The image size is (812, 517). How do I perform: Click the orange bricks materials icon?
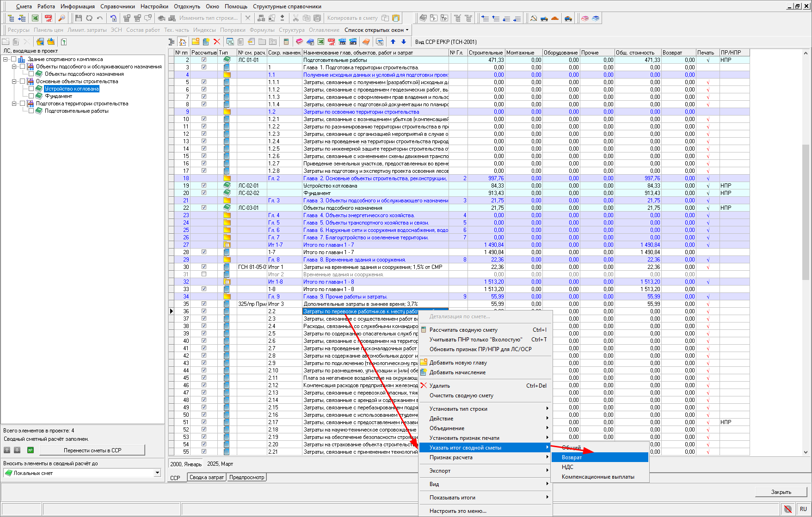[x=555, y=18]
